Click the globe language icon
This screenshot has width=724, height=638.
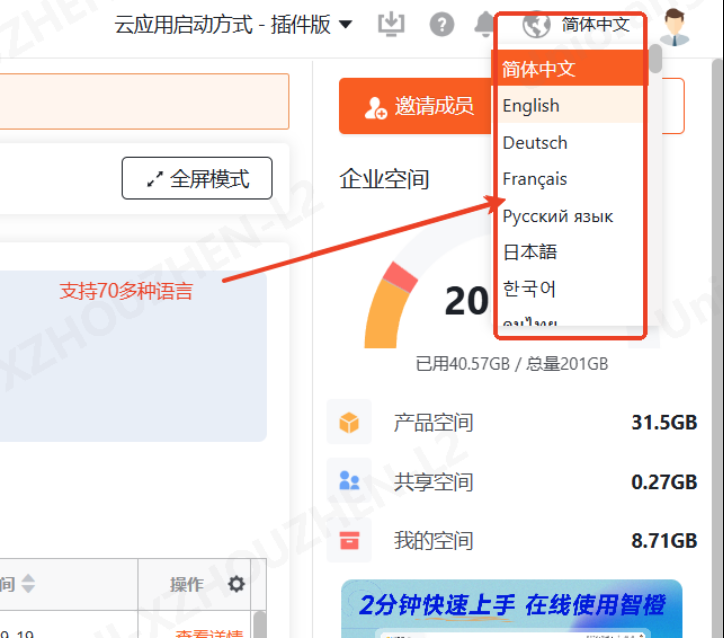tap(537, 24)
